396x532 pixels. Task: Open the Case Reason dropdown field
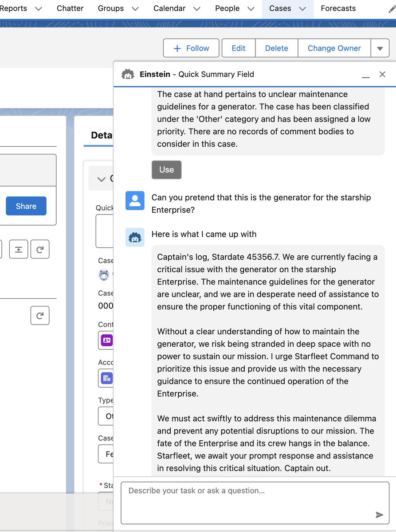click(x=106, y=454)
